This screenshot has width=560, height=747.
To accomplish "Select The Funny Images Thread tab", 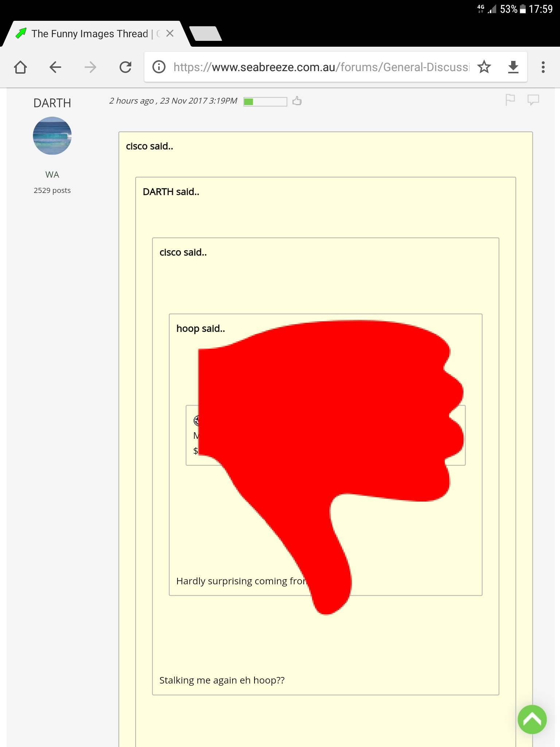I will (89, 34).
